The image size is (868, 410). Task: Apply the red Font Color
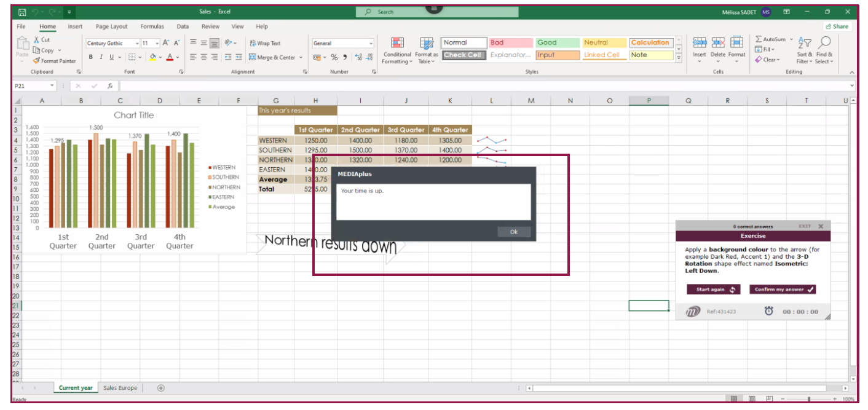[170, 57]
